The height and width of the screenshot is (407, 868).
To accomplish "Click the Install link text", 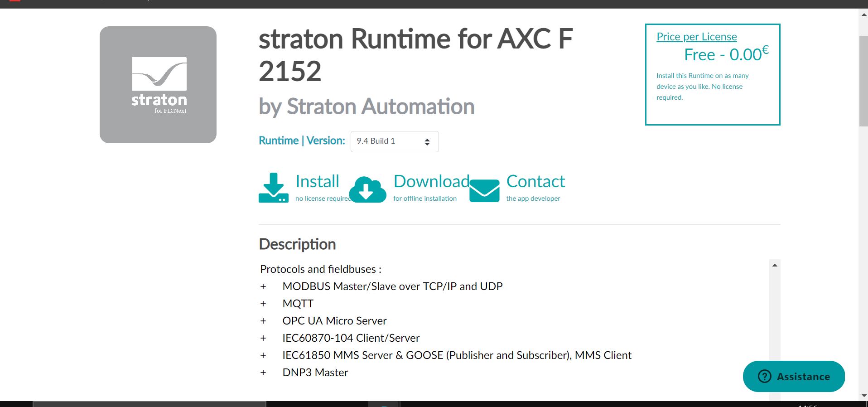I will click(317, 181).
